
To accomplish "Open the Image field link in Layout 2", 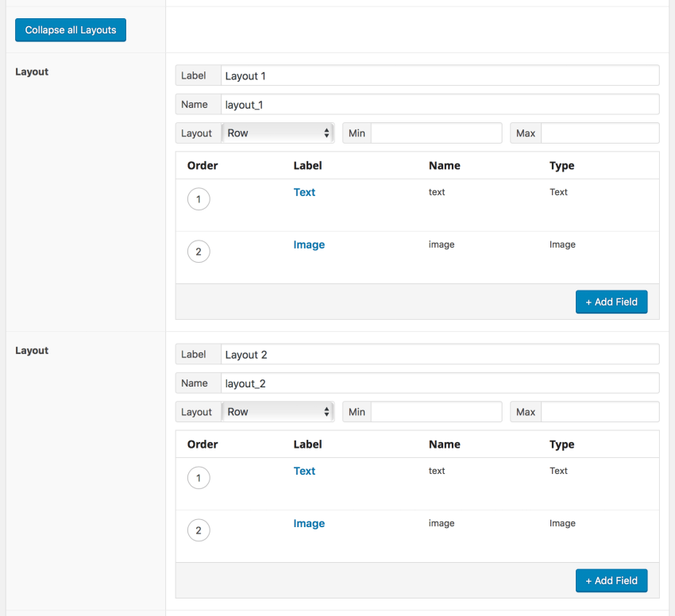I will tap(309, 523).
